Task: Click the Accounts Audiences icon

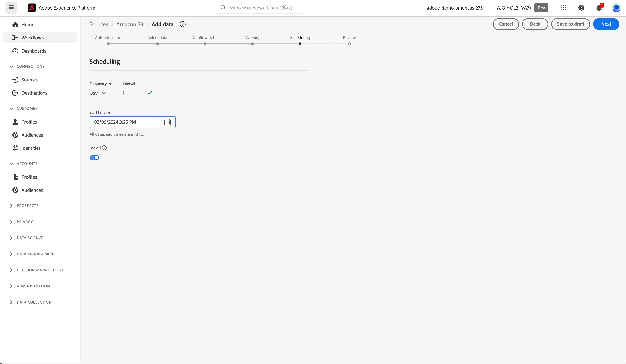Action: click(x=15, y=190)
